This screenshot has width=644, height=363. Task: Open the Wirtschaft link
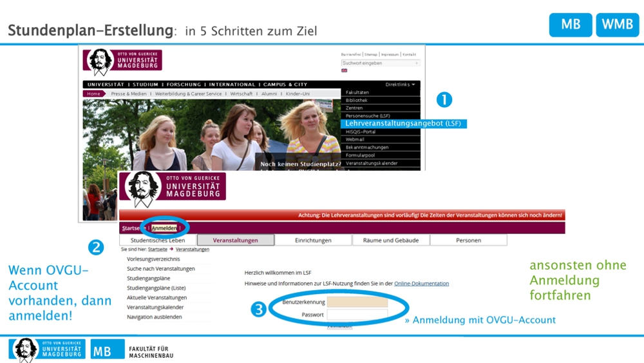point(241,93)
